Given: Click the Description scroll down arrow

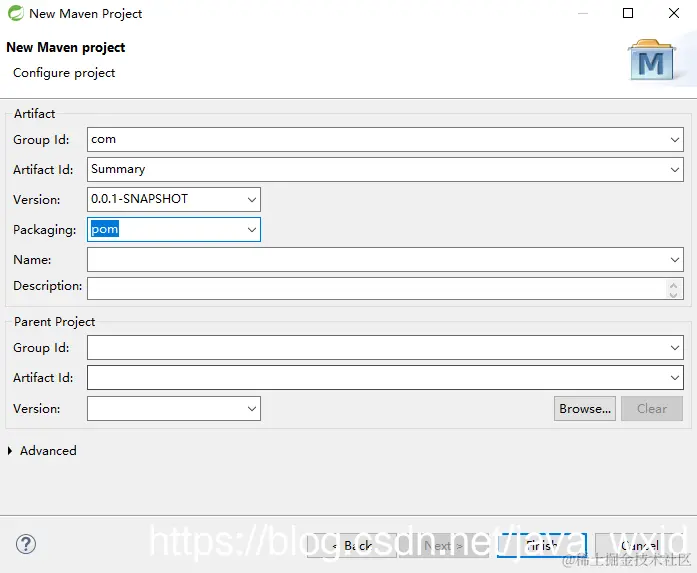Looking at the screenshot, I should [x=673, y=294].
